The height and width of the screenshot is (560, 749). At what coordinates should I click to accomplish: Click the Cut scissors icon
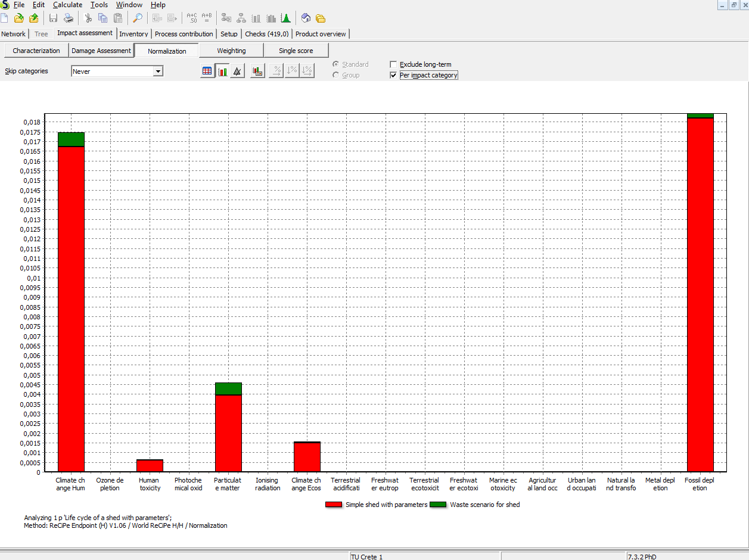pos(88,18)
